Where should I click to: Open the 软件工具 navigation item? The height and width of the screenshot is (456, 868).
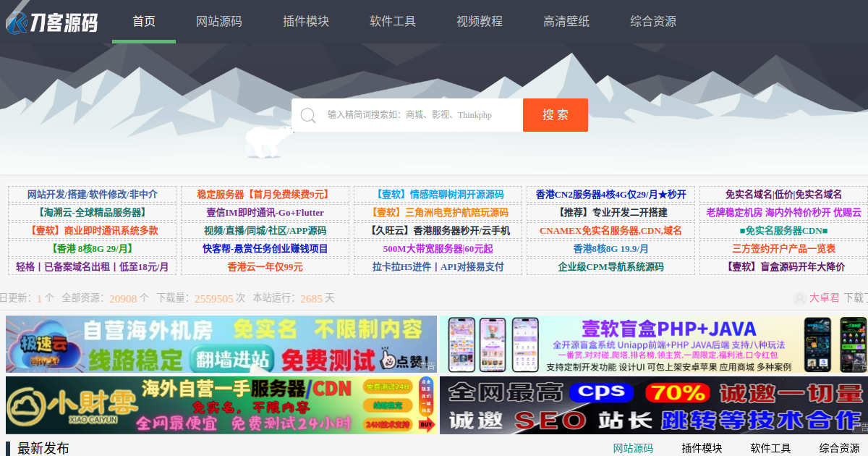[x=393, y=22]
